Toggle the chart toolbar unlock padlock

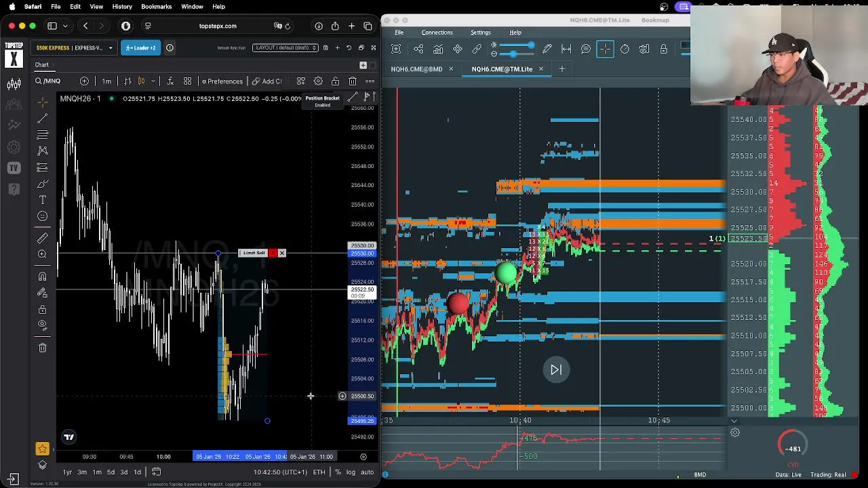point(335,81)
